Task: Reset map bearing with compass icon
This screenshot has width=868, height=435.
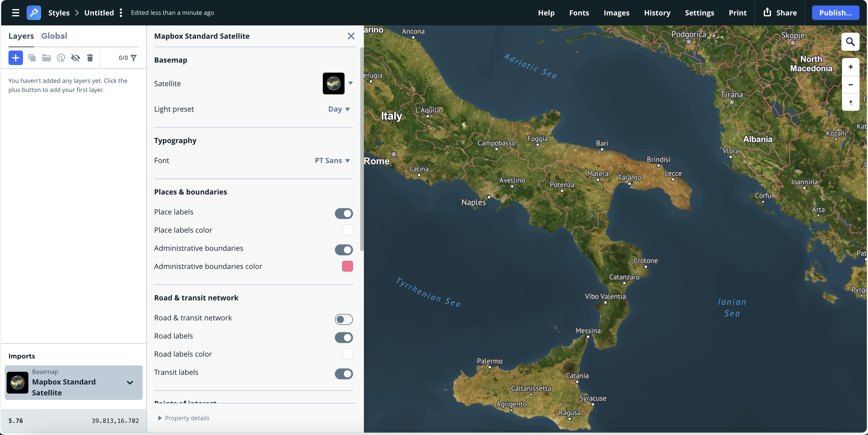Action: (850, 102)
